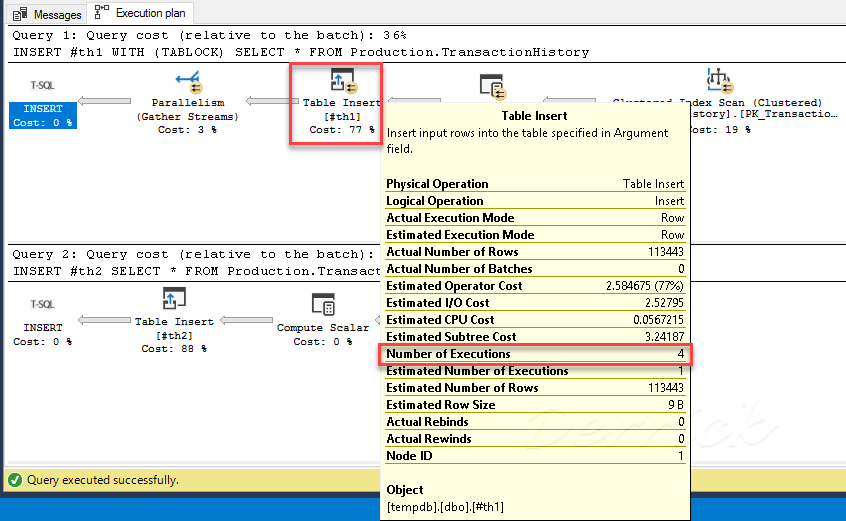Image resolution: width=846 pixels, height=521 pixels.
Task: Click 'Physical Operation' tooltip row
Action: coord(535,184)
